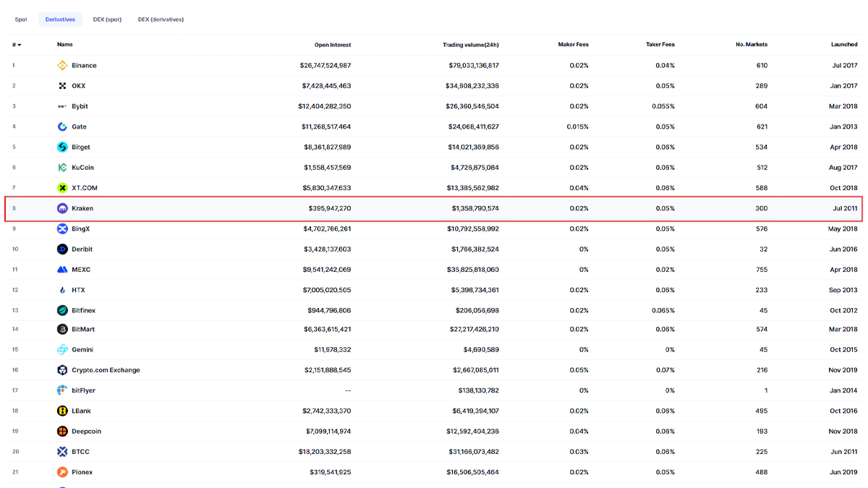This screenshot has height=488, width=868.
Task: Click the Gate exchange logo icon
Action: (62, 127)
